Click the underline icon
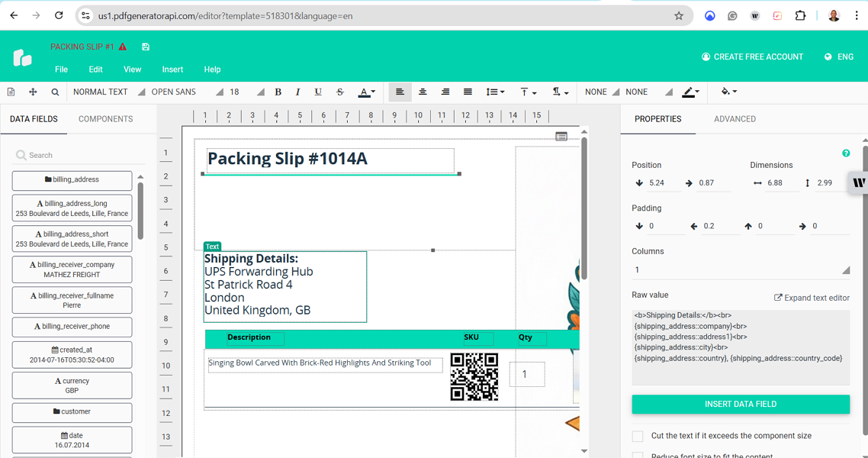Viewport: 868px width, 458px height. click(x=318, y=92)
